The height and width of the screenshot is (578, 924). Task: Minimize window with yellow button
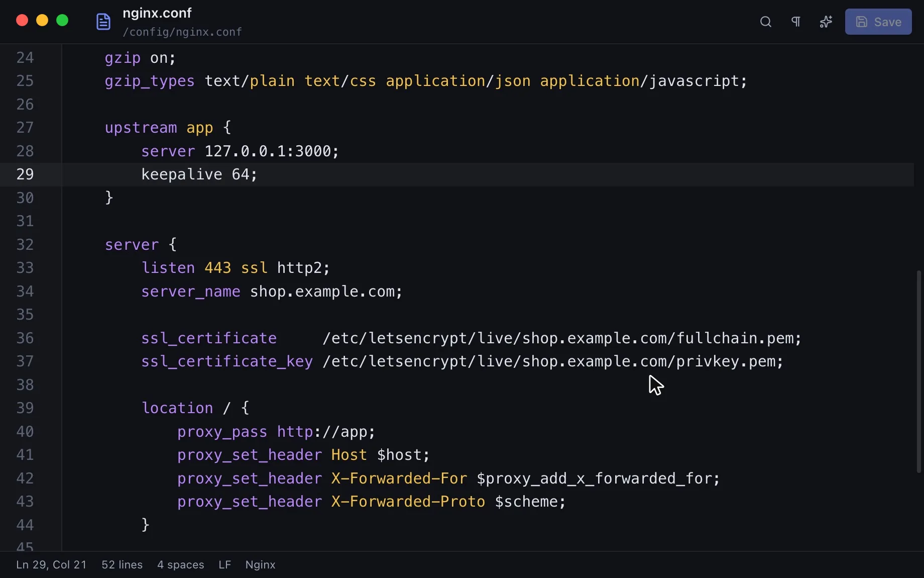[x=42, y=20]
